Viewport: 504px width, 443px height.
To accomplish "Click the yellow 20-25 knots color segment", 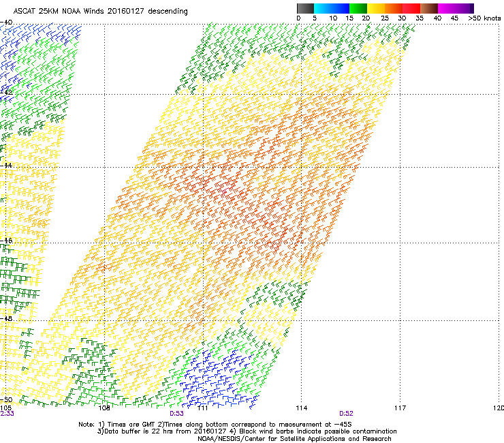I will (376, 8).
